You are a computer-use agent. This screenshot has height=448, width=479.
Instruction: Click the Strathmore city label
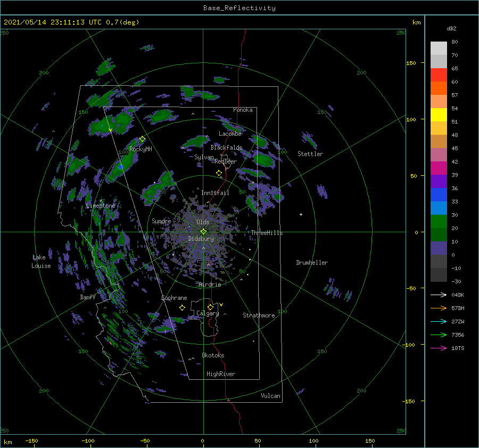[259, 315]
